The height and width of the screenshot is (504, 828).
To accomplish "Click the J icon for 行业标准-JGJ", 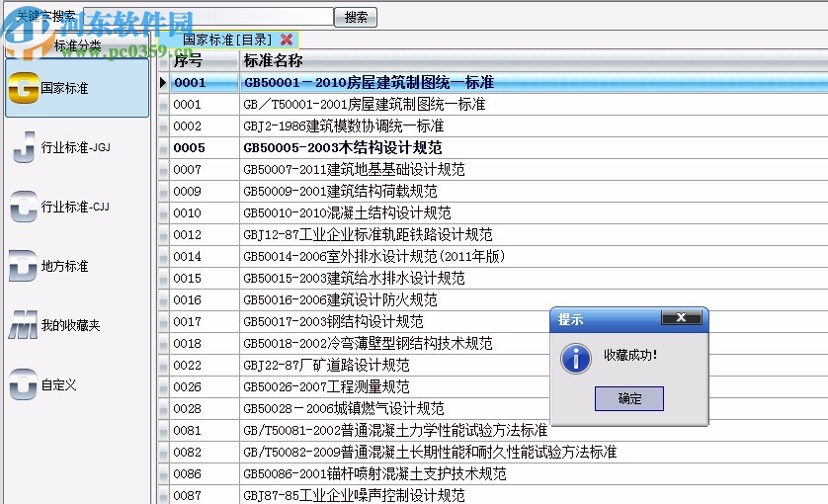I will [x=25, y=147].
